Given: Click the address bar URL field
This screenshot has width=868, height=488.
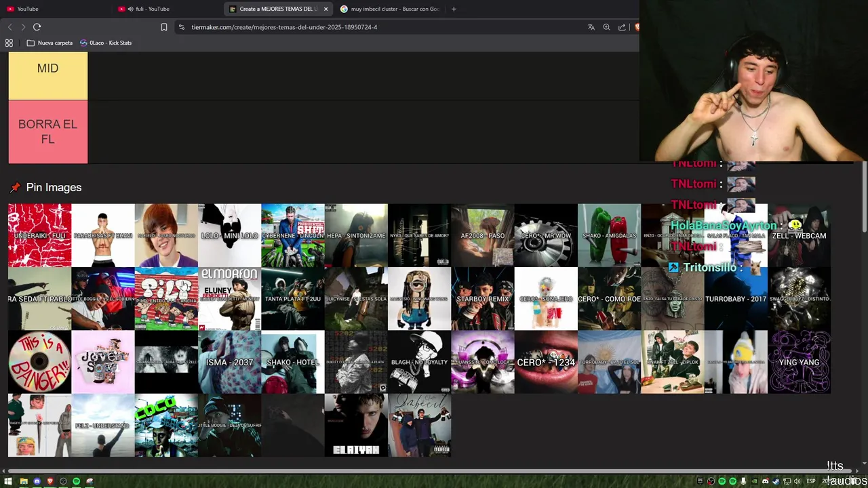Looking at the screenshot, I should pos(380,27).
